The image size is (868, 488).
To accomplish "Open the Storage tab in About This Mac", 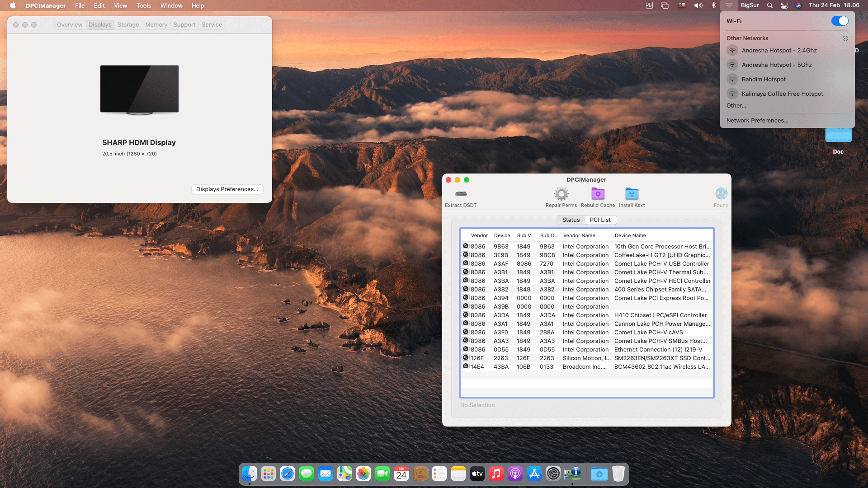I will [128, 25].
